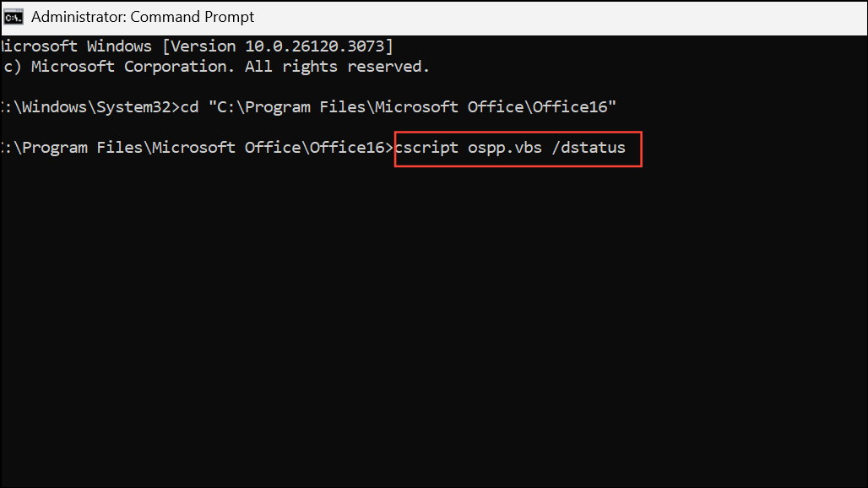Click "ospp.vbs" in the highlighted command
This screenshot has height=488, width=868.
coord(504,148)
